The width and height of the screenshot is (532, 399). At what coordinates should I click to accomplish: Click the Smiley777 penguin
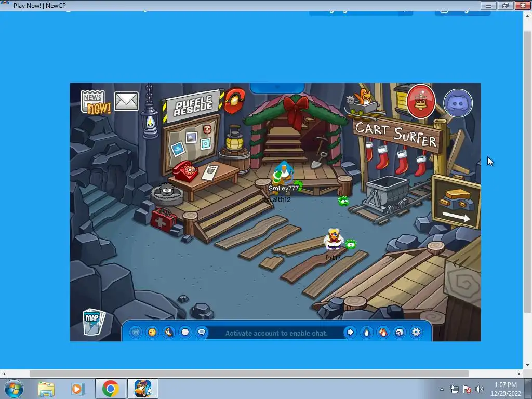tap(284, 172)
